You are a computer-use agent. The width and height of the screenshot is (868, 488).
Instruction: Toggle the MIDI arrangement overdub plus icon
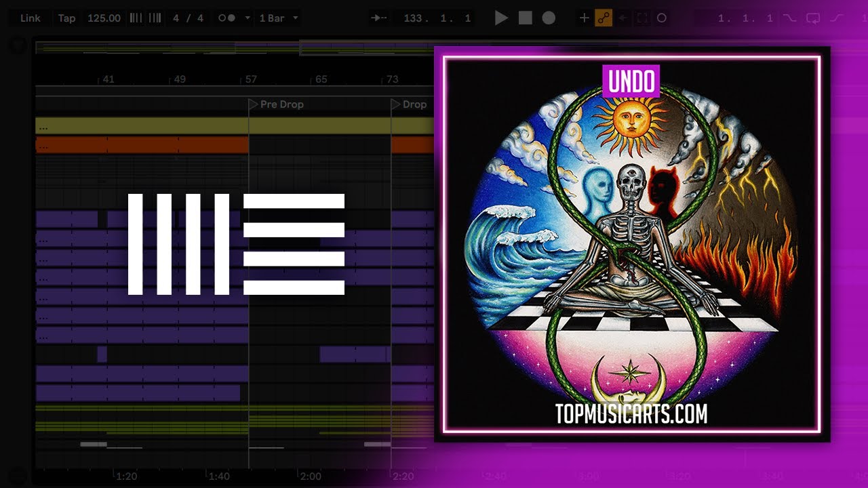pyautogui.click(x=584, y=18)
